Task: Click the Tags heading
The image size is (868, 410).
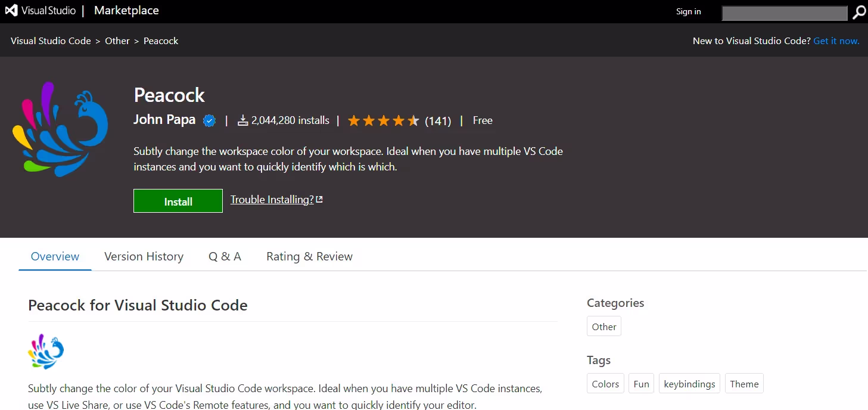Action: 599,361
